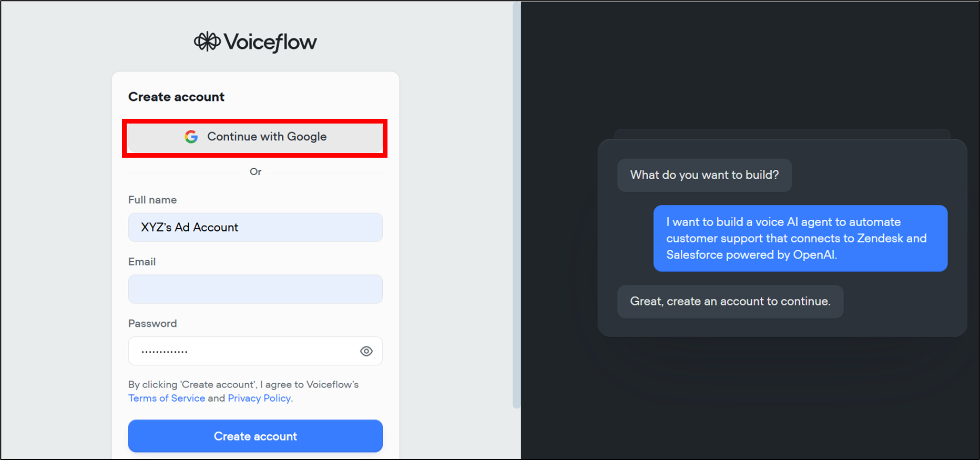Click the Voiceflow wordmark text
This screenshot has height=460, width=980.
[270, 42]
